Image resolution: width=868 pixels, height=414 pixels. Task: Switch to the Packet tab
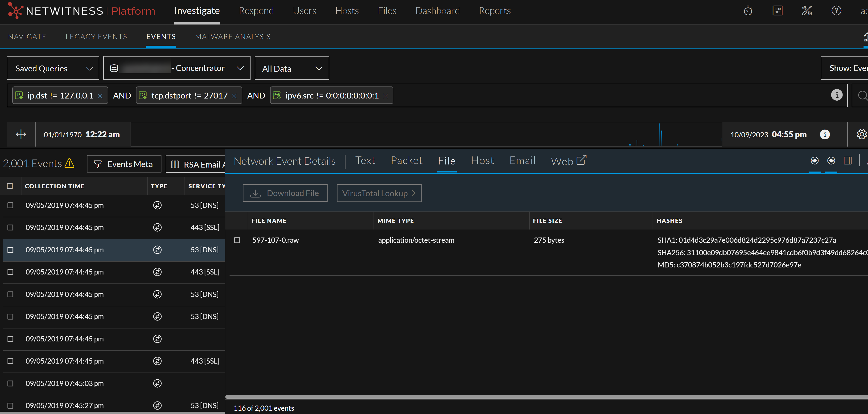click(x=406, y=161)
